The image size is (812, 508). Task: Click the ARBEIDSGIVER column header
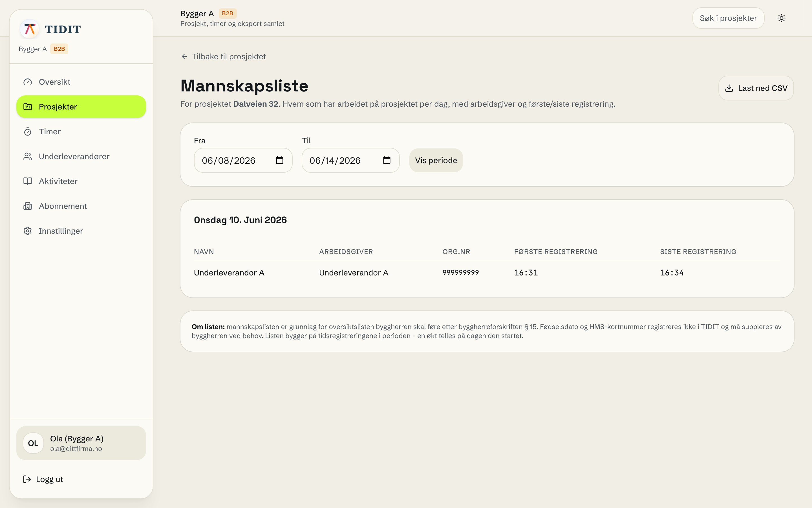tap(346, 252)
